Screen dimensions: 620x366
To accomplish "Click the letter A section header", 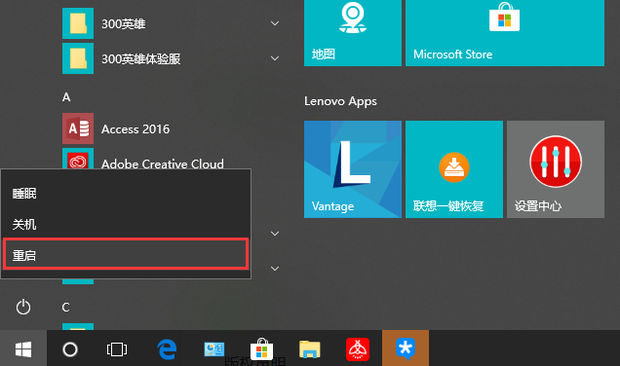I will coord(66,97).
